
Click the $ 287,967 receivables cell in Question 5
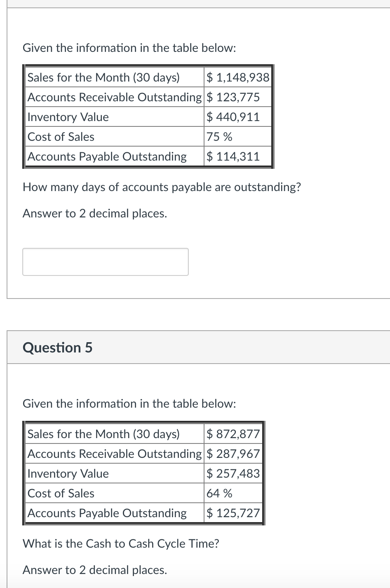[x=232, y=454]
